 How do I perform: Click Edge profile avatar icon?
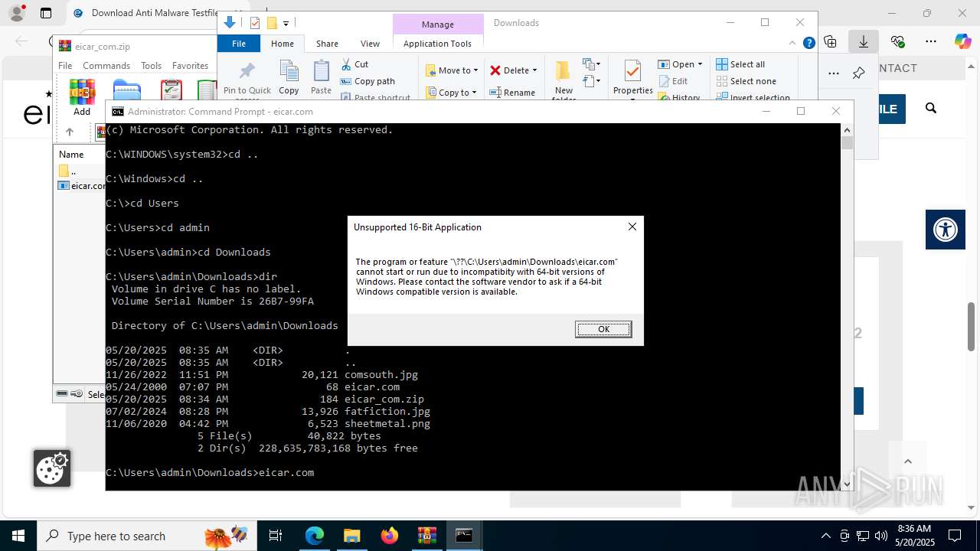click(x=16, y=13)
